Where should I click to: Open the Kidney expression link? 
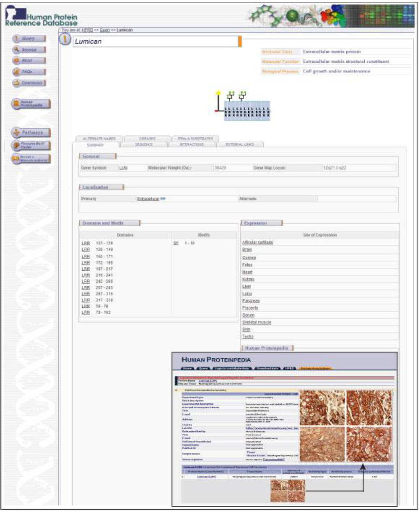tap(248, 279)
